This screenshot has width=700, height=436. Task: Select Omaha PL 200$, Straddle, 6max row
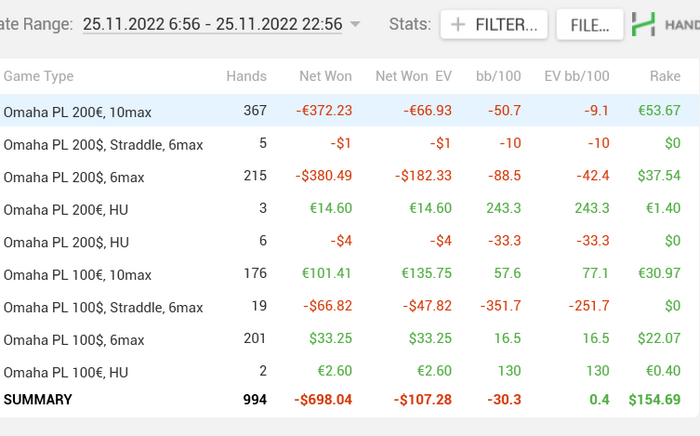point(103,144)
